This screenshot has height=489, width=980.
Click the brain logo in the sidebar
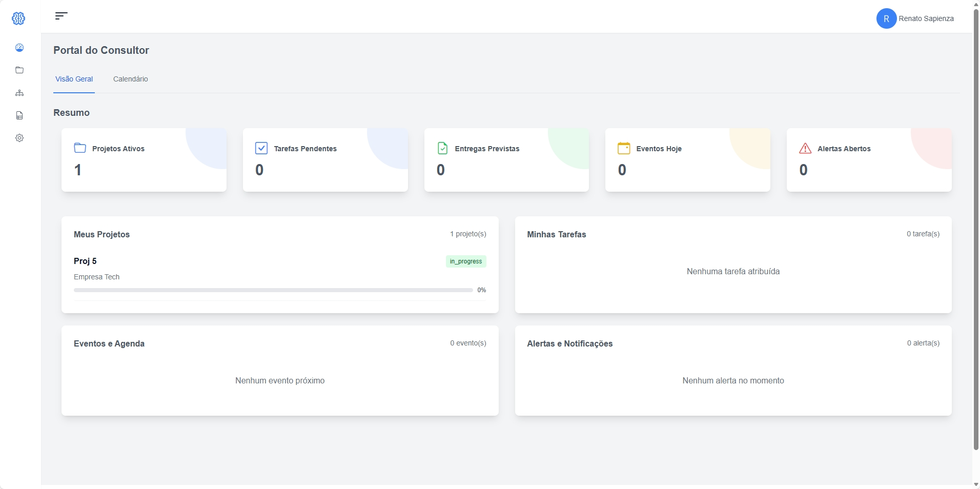[18, 18]
